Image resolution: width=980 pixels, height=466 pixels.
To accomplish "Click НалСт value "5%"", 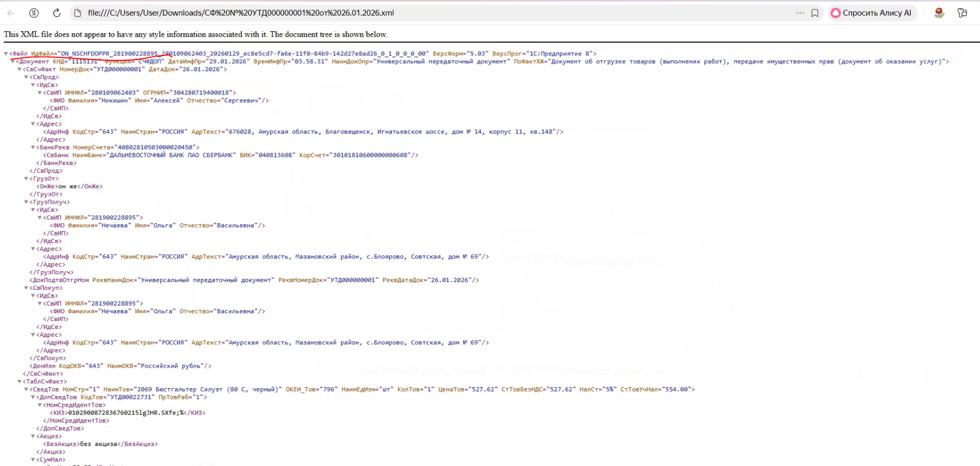I will click(610, 389).
